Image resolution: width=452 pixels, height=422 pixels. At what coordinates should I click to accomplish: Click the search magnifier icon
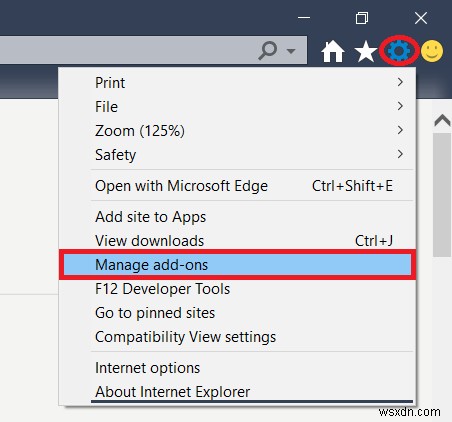pos(268,51)
